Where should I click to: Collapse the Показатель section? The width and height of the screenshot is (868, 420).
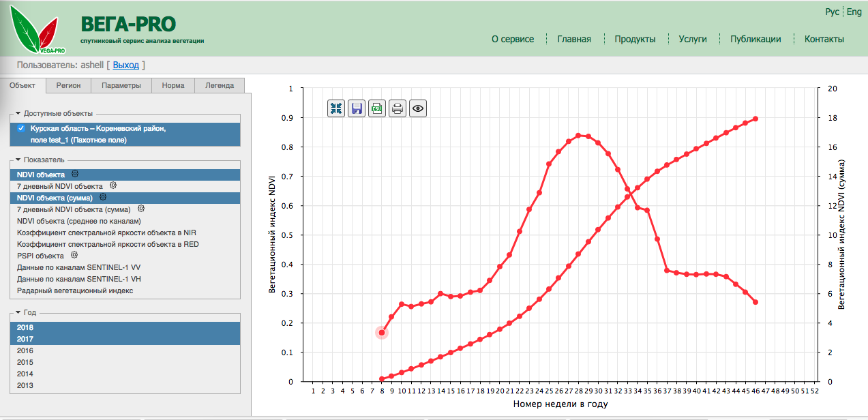tap(18, 160)
